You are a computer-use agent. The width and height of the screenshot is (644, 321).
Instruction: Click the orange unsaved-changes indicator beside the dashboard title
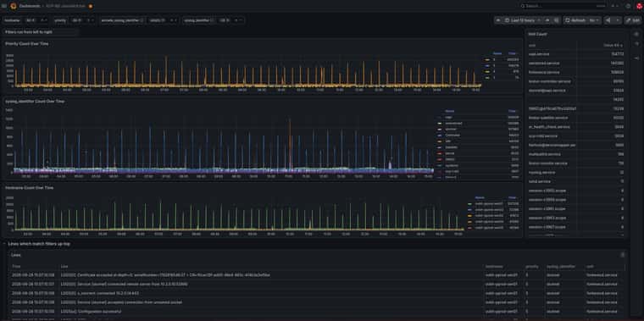click(91, 6)
